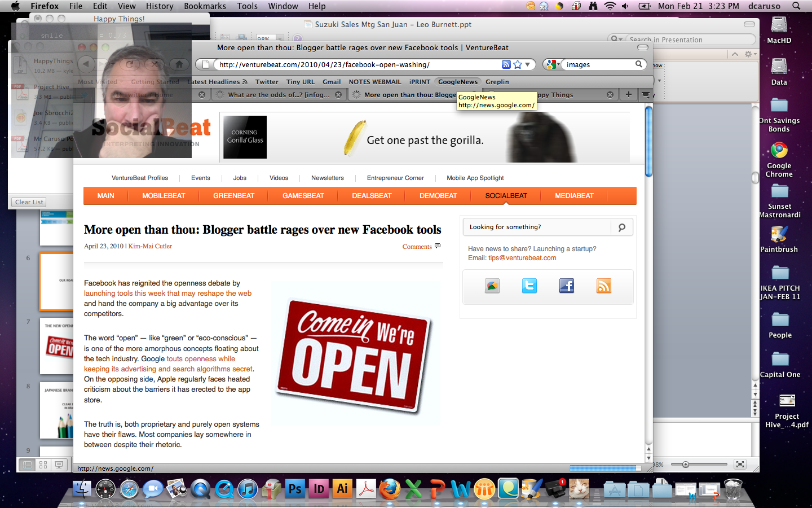Bookmark this page with the star icon
812x508 pixels.
point(518,64)
